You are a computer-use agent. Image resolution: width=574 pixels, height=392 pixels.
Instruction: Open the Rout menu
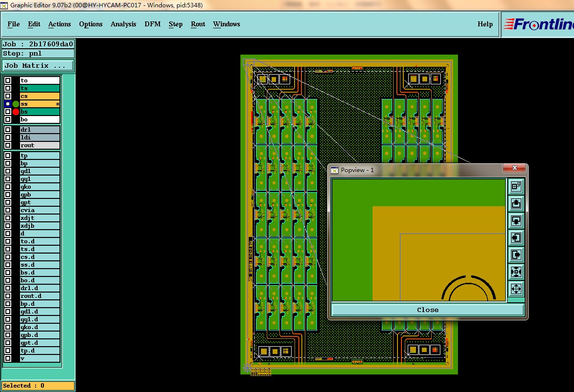tap(198, 24)
